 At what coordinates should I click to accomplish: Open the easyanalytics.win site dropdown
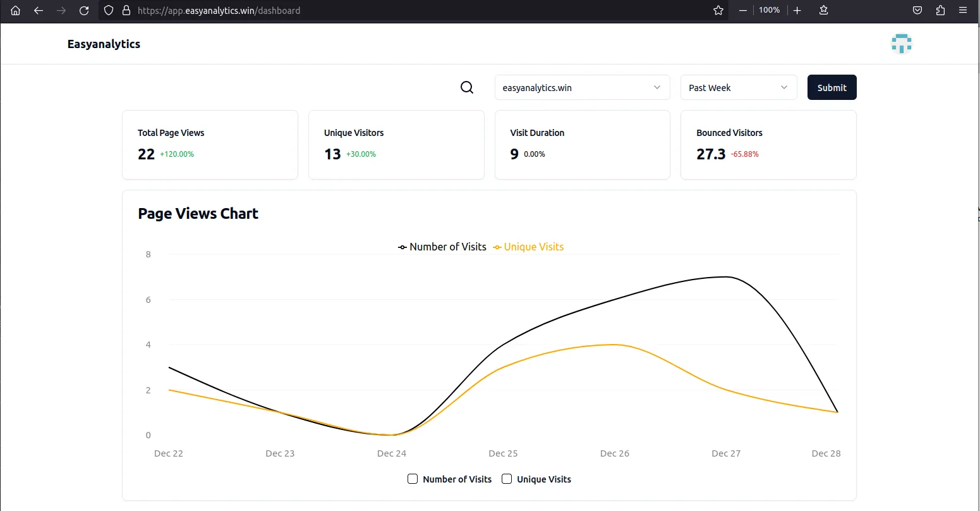(x=581, y=87)
